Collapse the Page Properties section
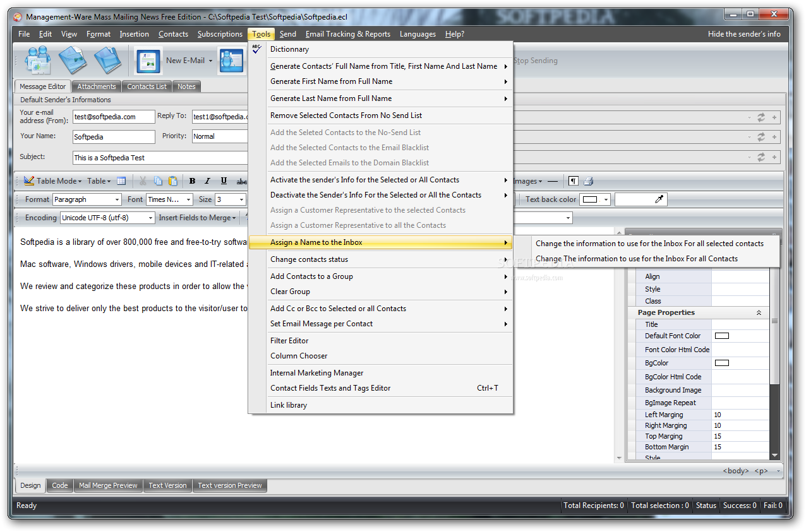This screenshot has width=806, height=532. click(759, 312)
